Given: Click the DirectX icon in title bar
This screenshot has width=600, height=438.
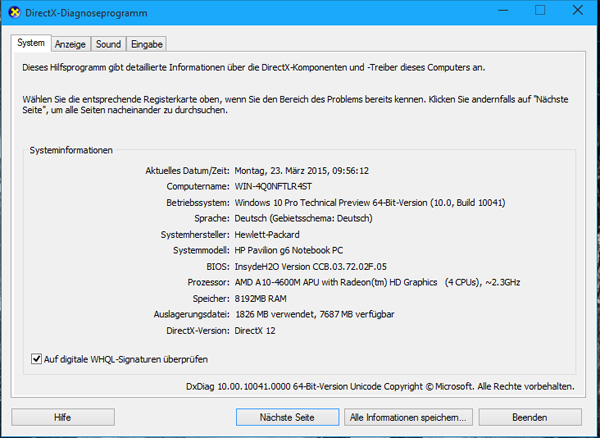Looking at the screenshot, I should coord(14,12).
